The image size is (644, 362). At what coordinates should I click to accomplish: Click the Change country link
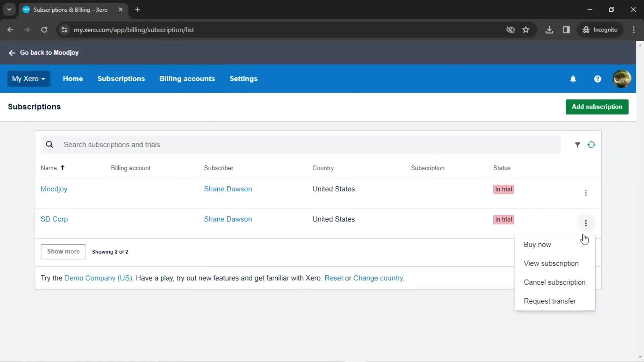[378, 278]
